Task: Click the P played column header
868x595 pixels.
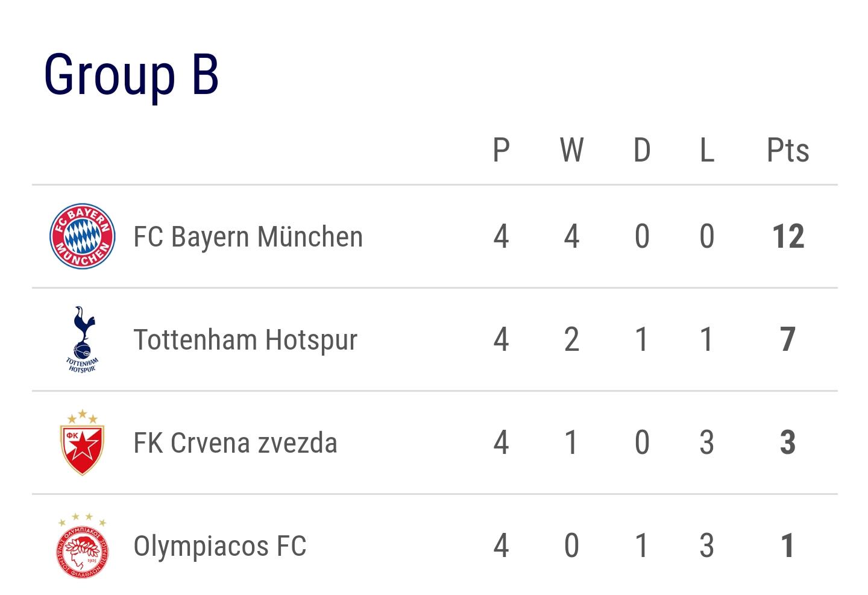Action: [501, 150]
